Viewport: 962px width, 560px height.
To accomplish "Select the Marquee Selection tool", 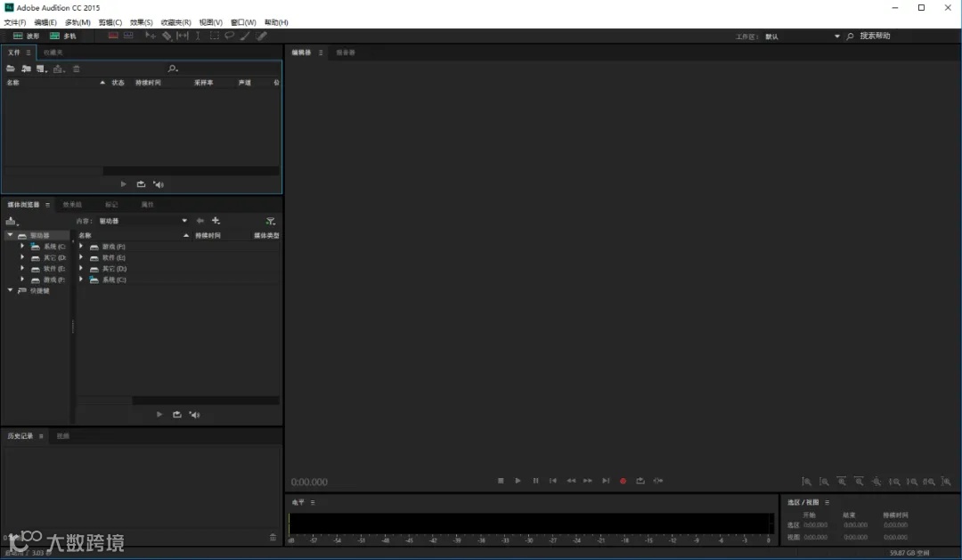I will [x=214, y=36].
